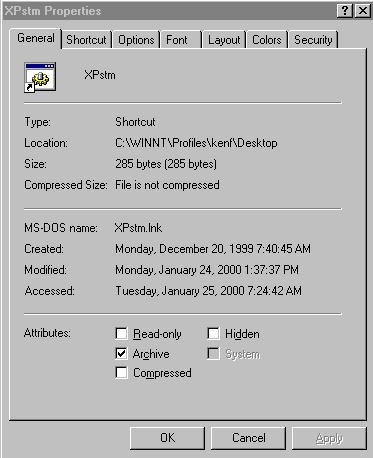Toggle the Compressed checkbox
373x458 pixels.
(121, 373)
